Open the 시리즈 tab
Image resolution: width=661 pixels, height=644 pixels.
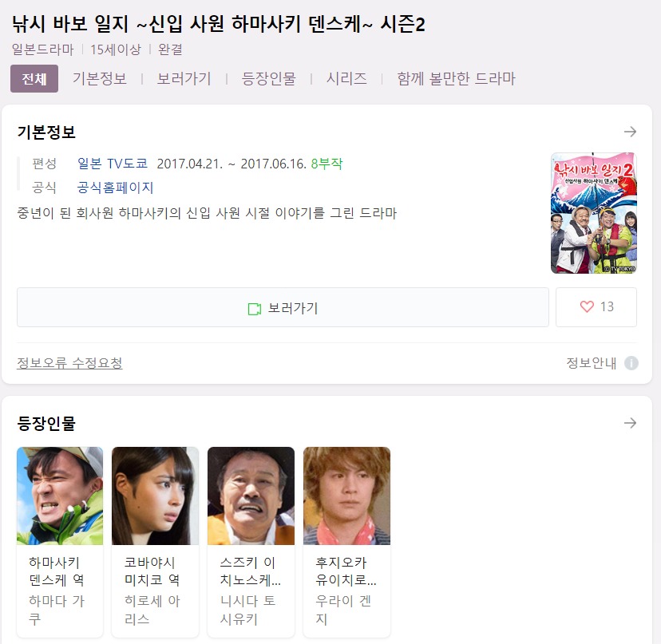(346, 79)
